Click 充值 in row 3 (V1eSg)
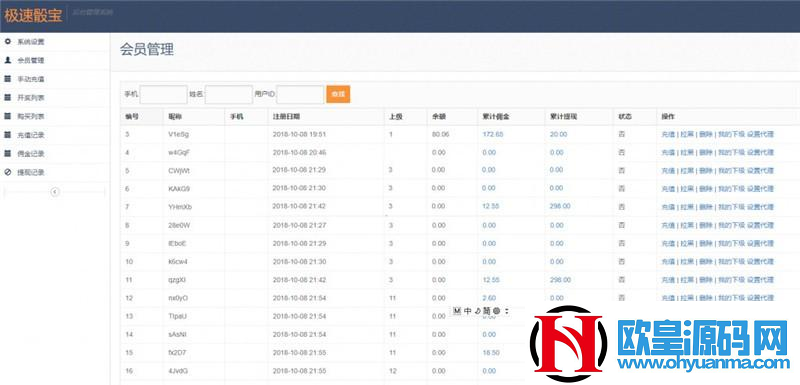This screenshot has width=800, height=385. point(668,135)
